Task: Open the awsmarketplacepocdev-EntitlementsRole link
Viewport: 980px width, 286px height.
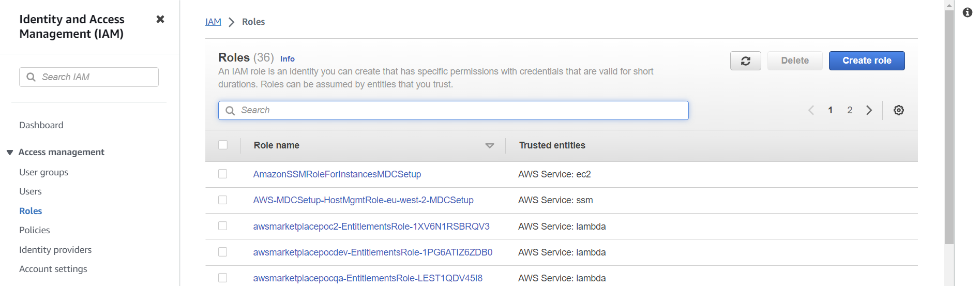Action: point(372,252)
